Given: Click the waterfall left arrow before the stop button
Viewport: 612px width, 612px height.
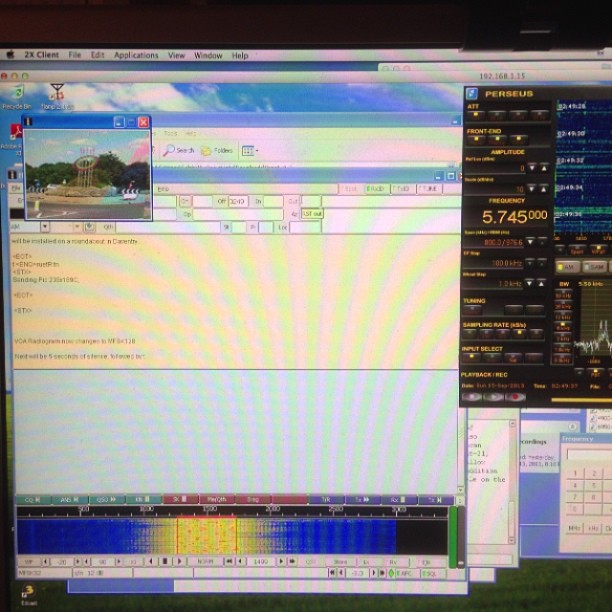Looking at the screenshot, I should pyautogui.click(x=151, y=561).
